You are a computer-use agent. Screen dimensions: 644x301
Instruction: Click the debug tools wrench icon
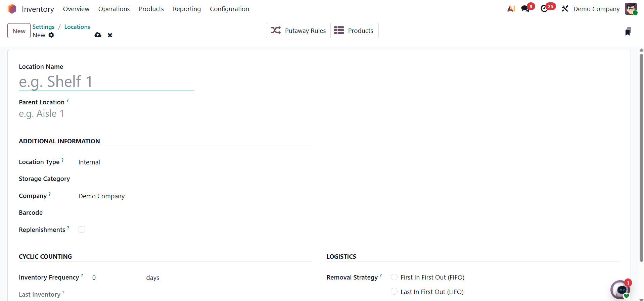click(x=565, y=9)
